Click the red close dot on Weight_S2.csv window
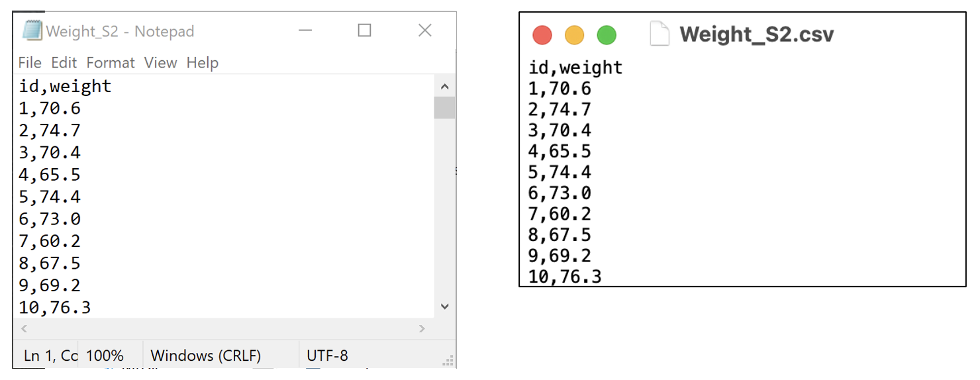The width and height of the screenshot is (980, 380). click(542, 35)
